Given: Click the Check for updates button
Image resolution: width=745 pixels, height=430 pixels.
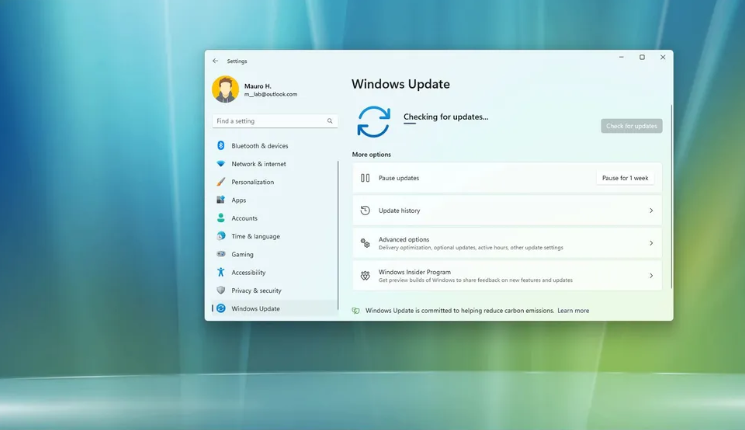Looking at the screenshot, I should [x=631, y=126].
